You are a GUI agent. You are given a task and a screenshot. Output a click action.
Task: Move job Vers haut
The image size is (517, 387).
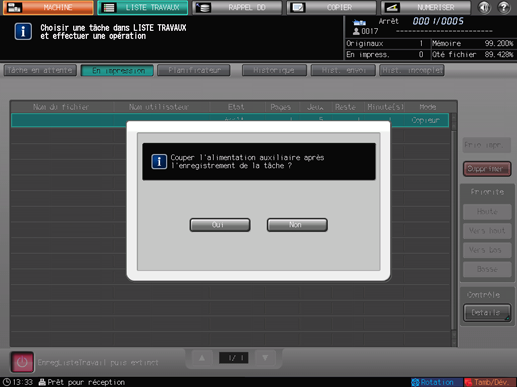pyautogui.click(x=487, y=231)
